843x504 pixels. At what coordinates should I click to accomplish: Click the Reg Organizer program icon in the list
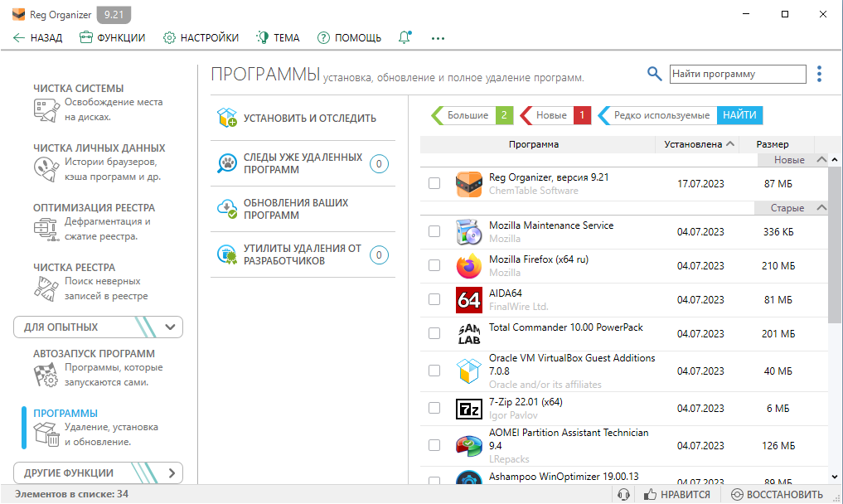click(x=469, y=184)
